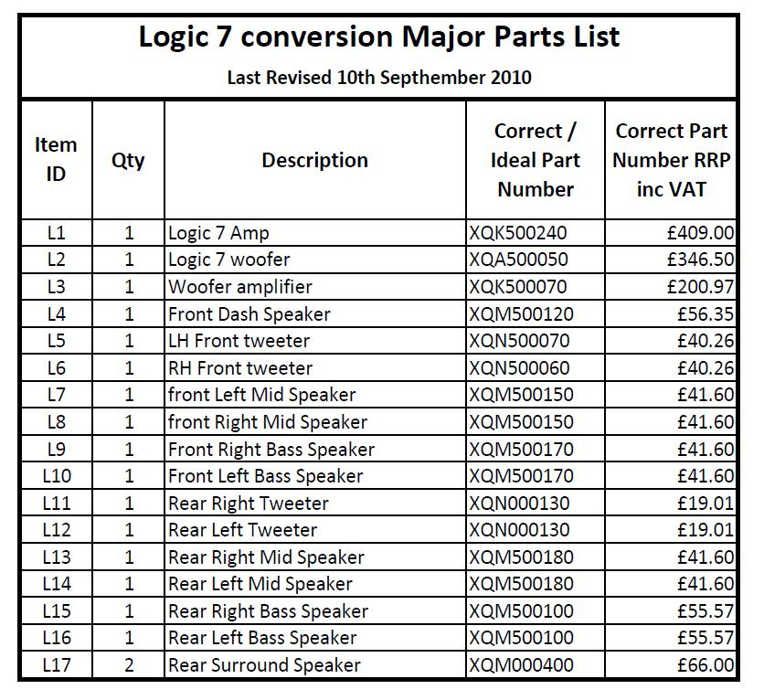Screen dimensions: 764x700
Task: Click the quantity 2 for item L17
Action: pos(128,665)
